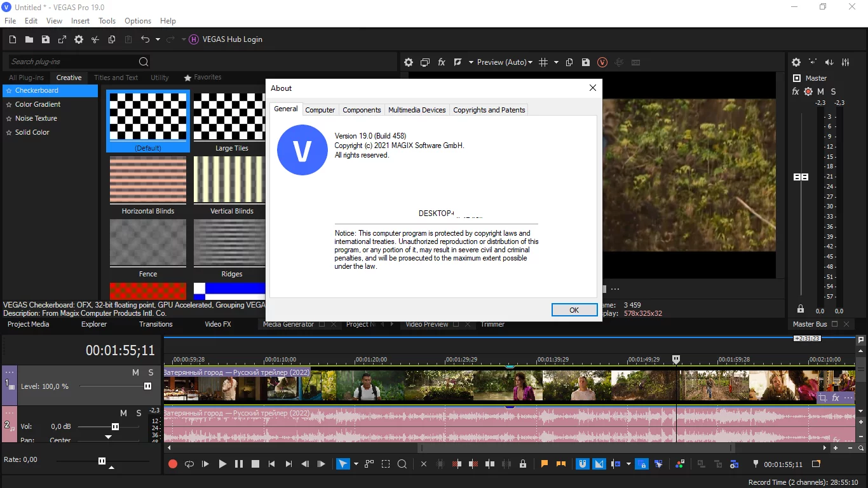Toggle preview on external monitor icon
868x488 pixels.
[x=425, y=62]
